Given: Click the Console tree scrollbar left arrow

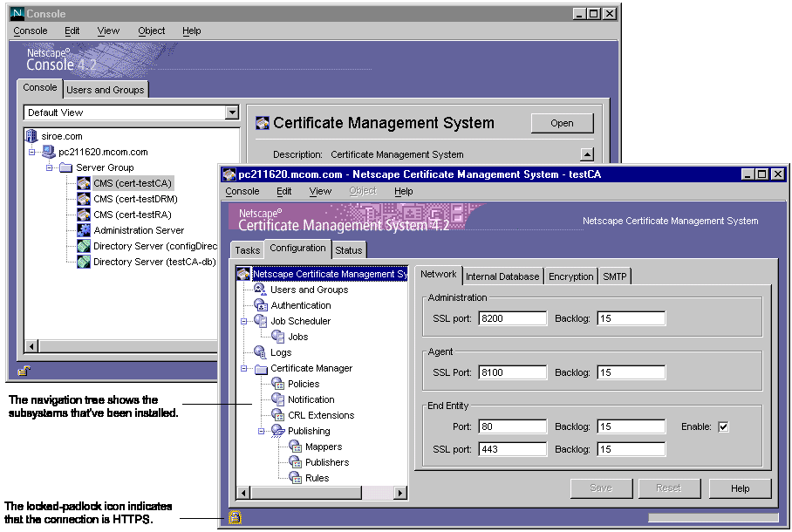Looking at the screenshot, I should click(x=31, y=346).
